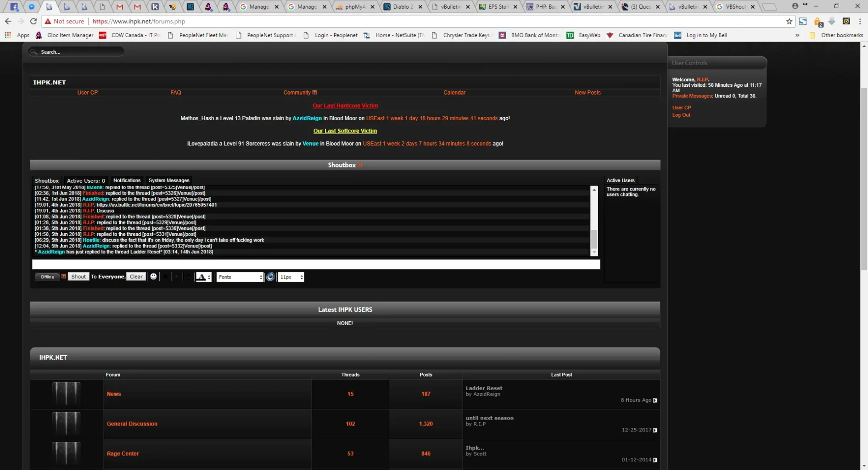This screenshot has height=470, width=868.
Task: Click the Shout button
Action: click(x=78, y=276)
